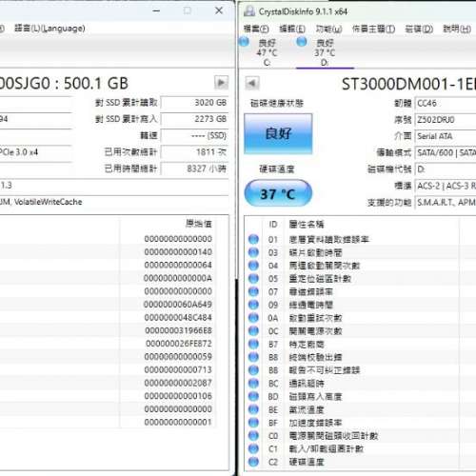The height and width of the screenshot is (476, 476).
Task: Click the total host reads value 3020 GB
Action: click(194, 103)
